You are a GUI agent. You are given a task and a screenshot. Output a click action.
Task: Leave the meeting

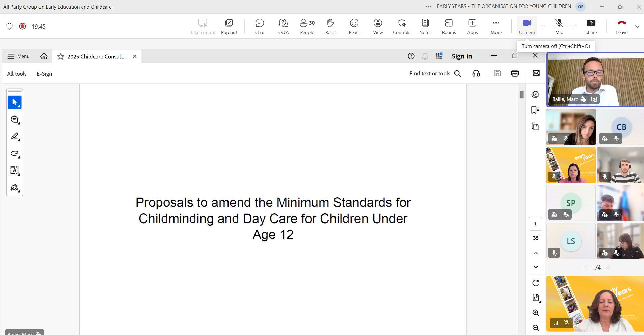(622, 27)
